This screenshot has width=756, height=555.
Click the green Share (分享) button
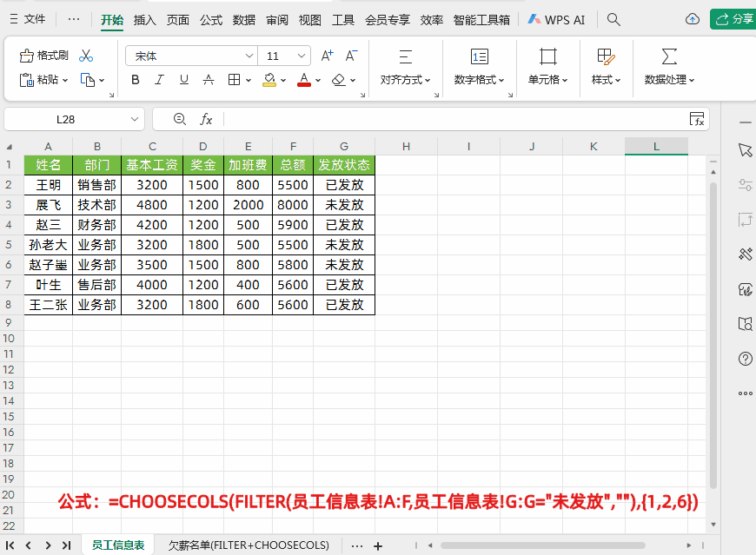(733, 19)
